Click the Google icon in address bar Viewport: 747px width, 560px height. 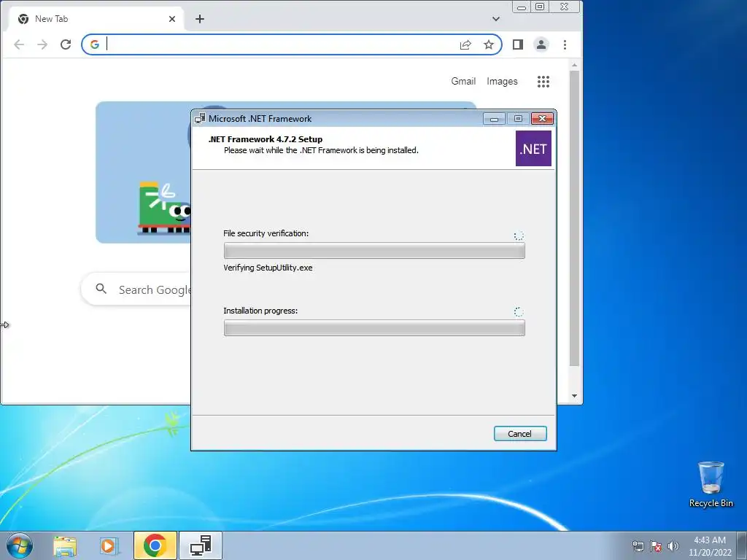pos(95,44)
